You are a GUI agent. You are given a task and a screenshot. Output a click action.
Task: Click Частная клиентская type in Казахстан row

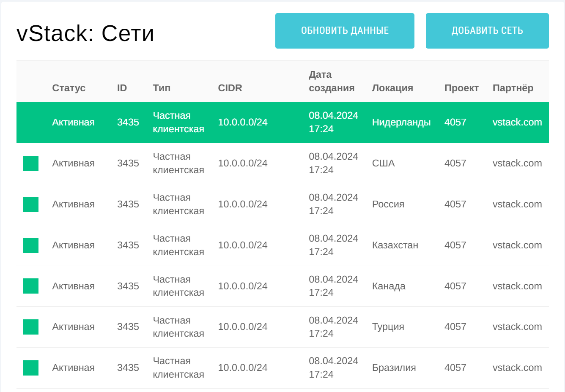[x=178, y=245]
